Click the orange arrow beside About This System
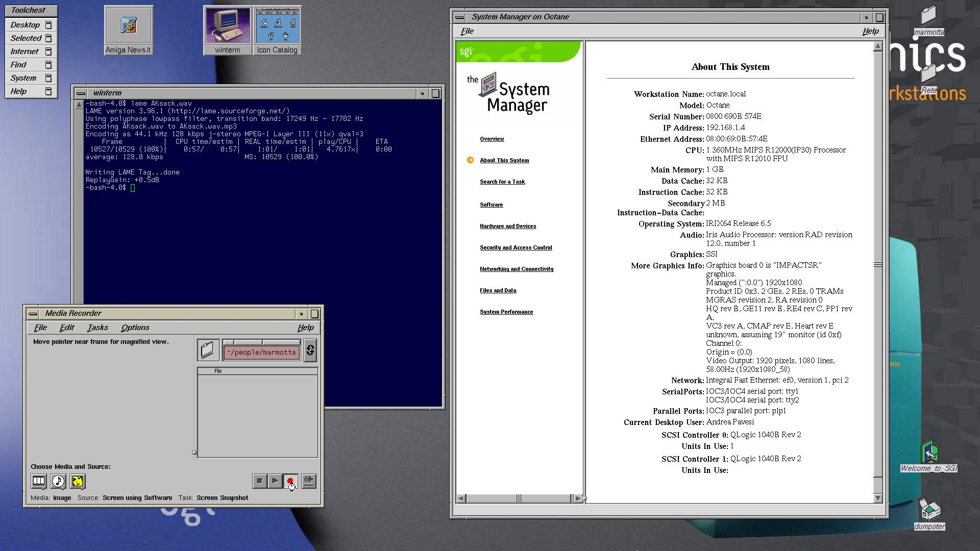The width and height of the screenshot is (980, 551). click(470, 160)
